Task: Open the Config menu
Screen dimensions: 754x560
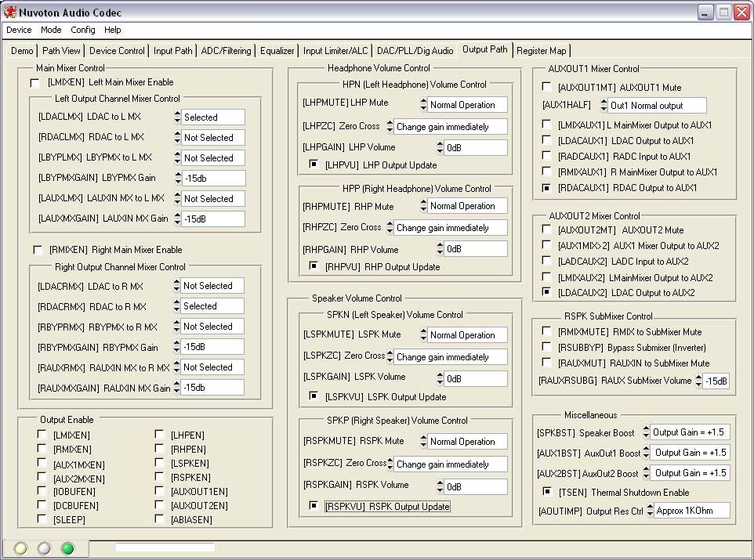Action: 82,30
